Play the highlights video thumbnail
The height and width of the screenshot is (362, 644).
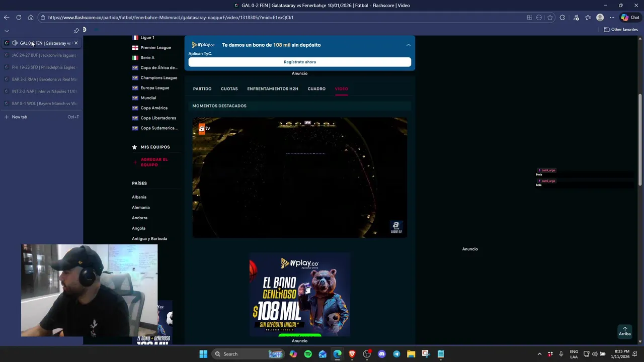point(300,177)
